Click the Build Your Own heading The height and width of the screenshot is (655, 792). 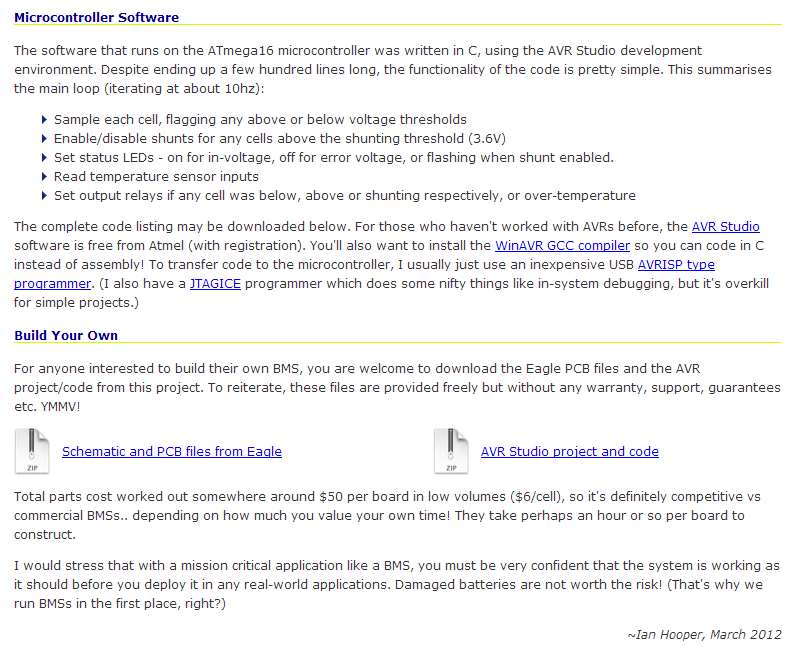66,336
